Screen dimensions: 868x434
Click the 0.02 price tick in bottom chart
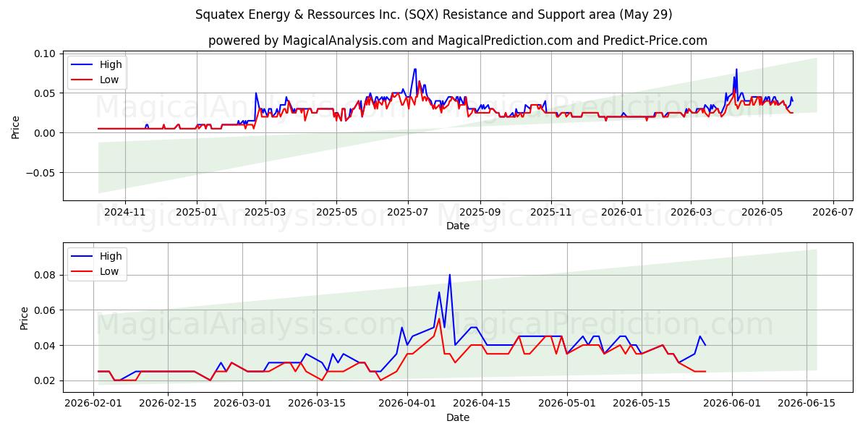click(45, 381)
